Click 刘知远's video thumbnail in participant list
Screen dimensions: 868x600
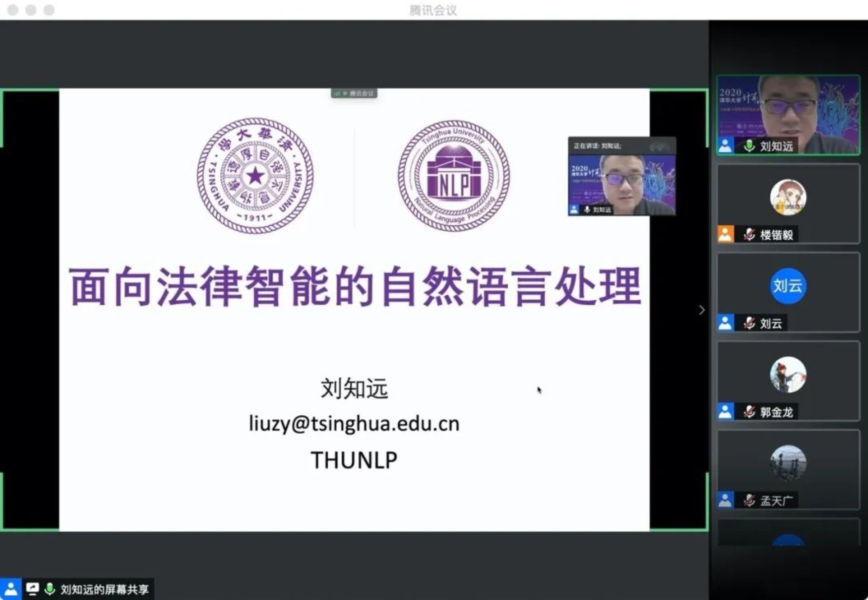[x=788, y=115]
